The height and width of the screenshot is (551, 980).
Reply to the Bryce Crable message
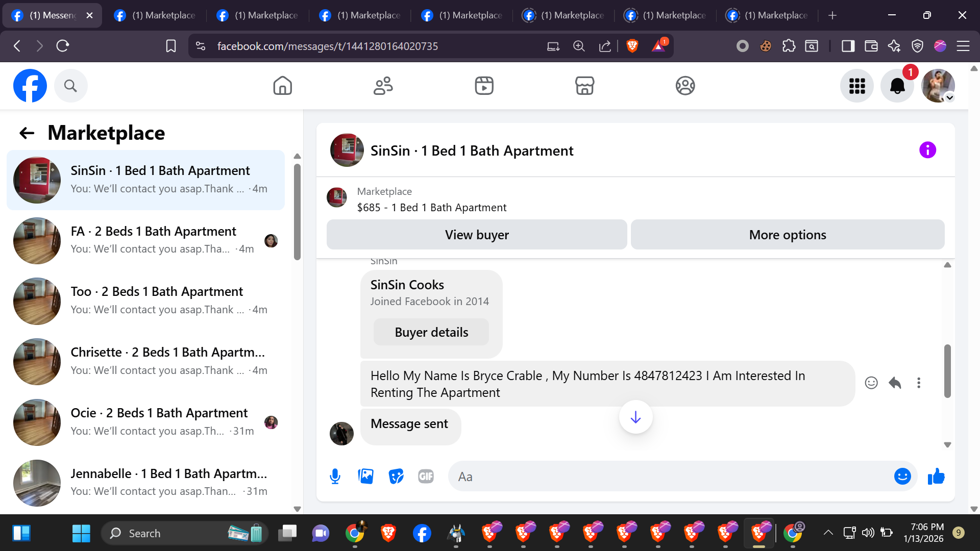pyautogui.click(x=895, y=383)
